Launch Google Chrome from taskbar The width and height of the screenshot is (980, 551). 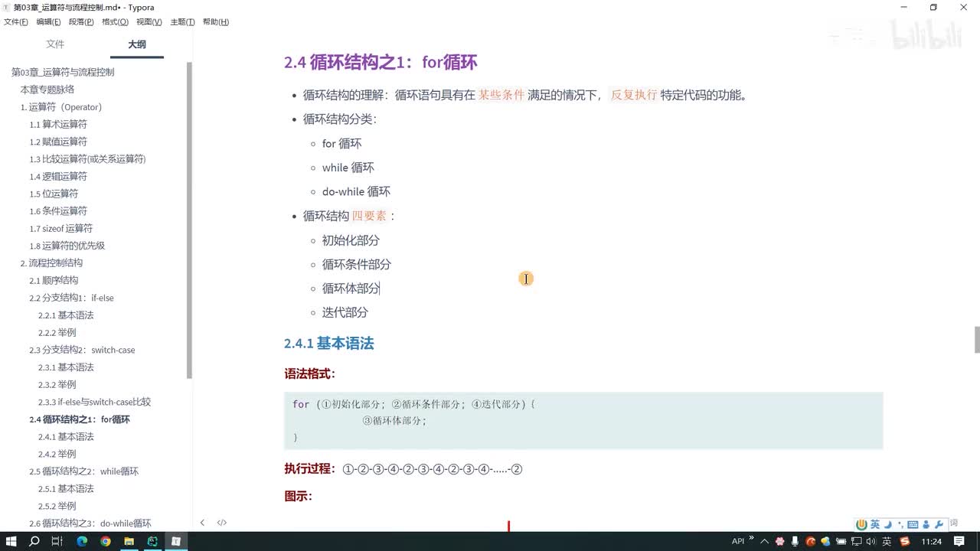(x=106, y=541)
